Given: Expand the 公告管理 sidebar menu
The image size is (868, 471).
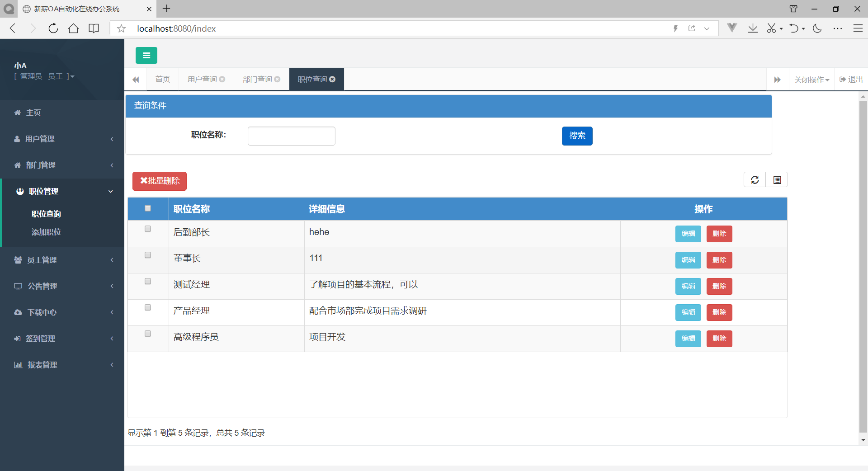Looking at the screenshot, I should click(62, 286).
